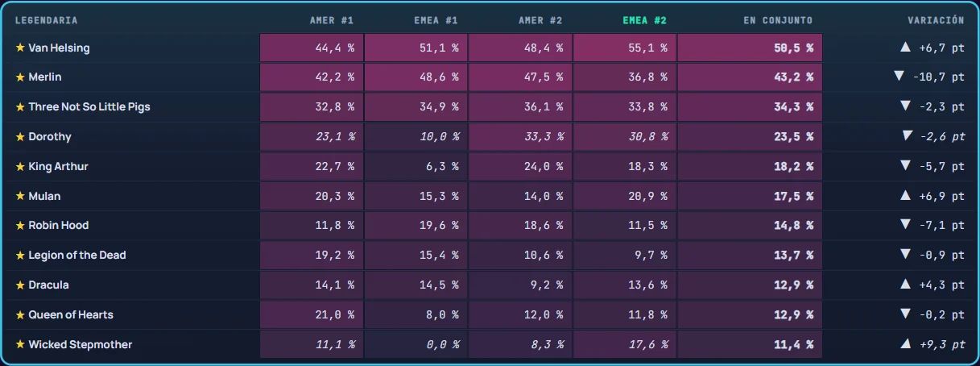Click the down arrow in King Arthur's Variación
Image resolution: width=980 pixels, height=366 pixels.
[x=905, y=166]
